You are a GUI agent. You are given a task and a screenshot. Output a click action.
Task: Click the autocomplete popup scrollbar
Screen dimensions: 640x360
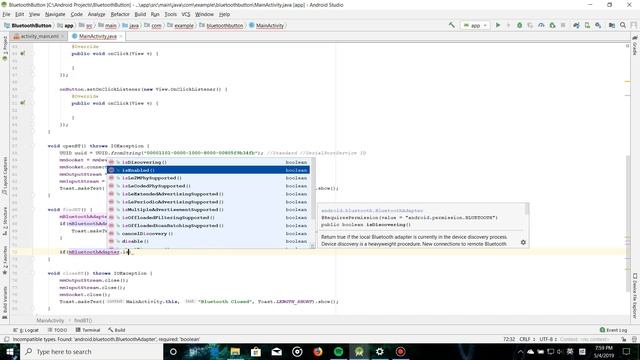pos(313,188)
